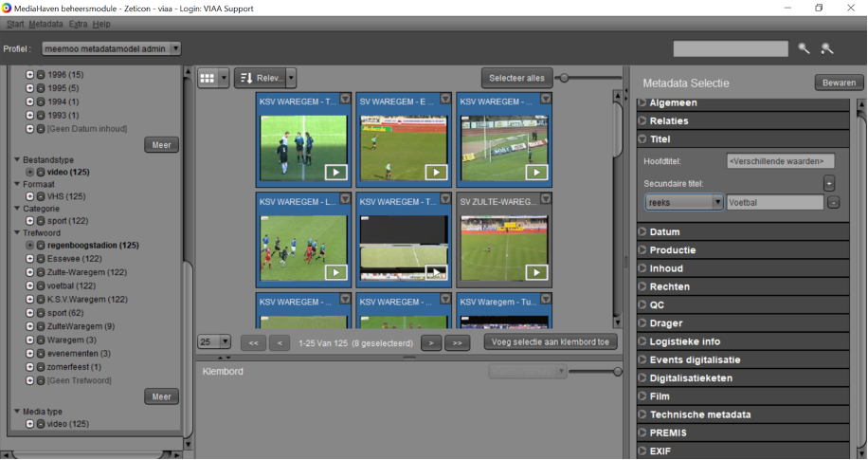The width and height of the screenshot is (868, 460).
Task: Click Meer under Trefwoord list
Action: (161, 396)
